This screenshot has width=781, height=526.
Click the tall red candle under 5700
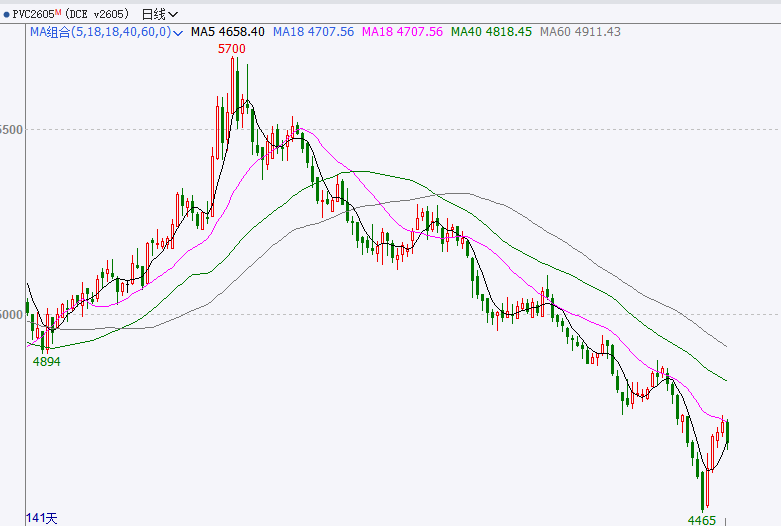(232, 90)
